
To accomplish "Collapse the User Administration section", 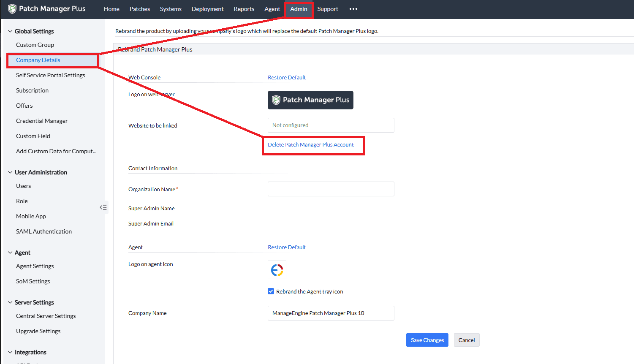I will (x=10, y=172).
